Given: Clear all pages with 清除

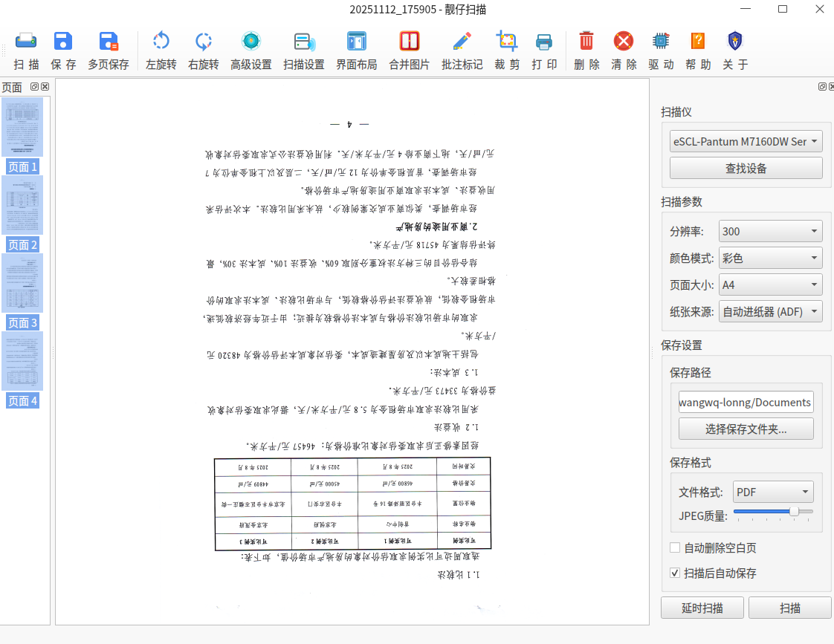Looking at the screenshot, I should click(x=624, y=51).
